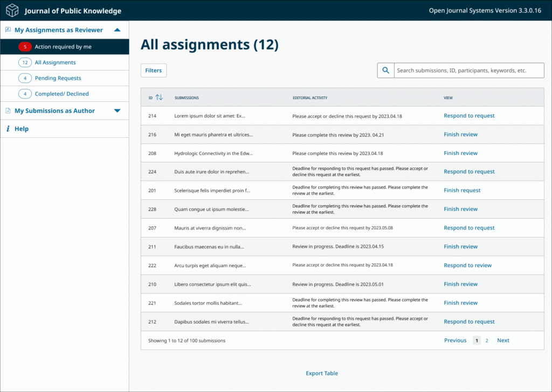Finish review for submission 216
The height and width of the screenshot is (392, 552).
[460, 134]
